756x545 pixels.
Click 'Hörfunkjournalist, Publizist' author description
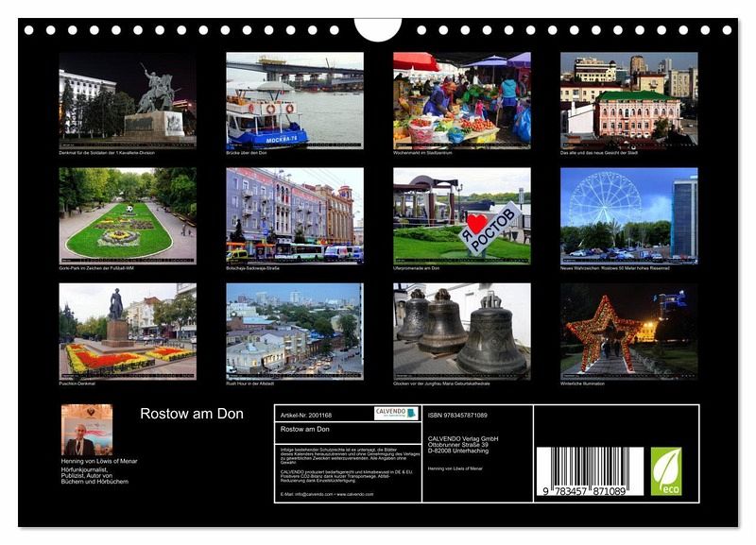pyautogui.click(x=95, y=475)
